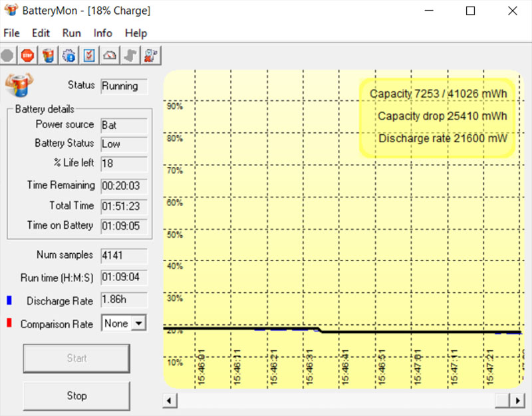The image size is (532, 416).
Task: Maximize the BatteryMon window
Action: 470,11
